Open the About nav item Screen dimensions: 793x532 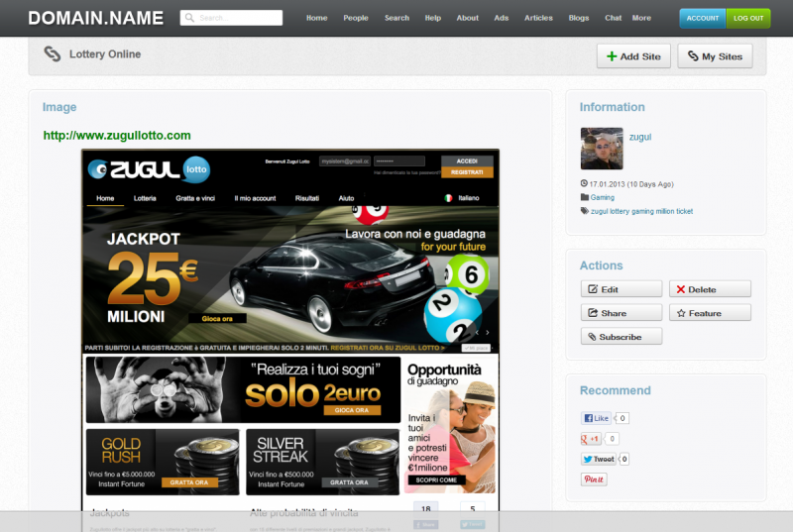pos(467,18)
